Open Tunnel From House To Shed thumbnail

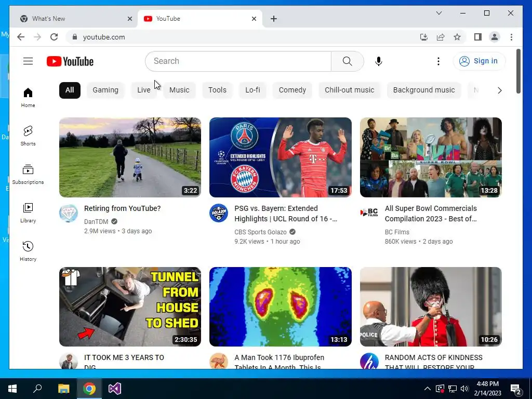click(x=130, y=307)
